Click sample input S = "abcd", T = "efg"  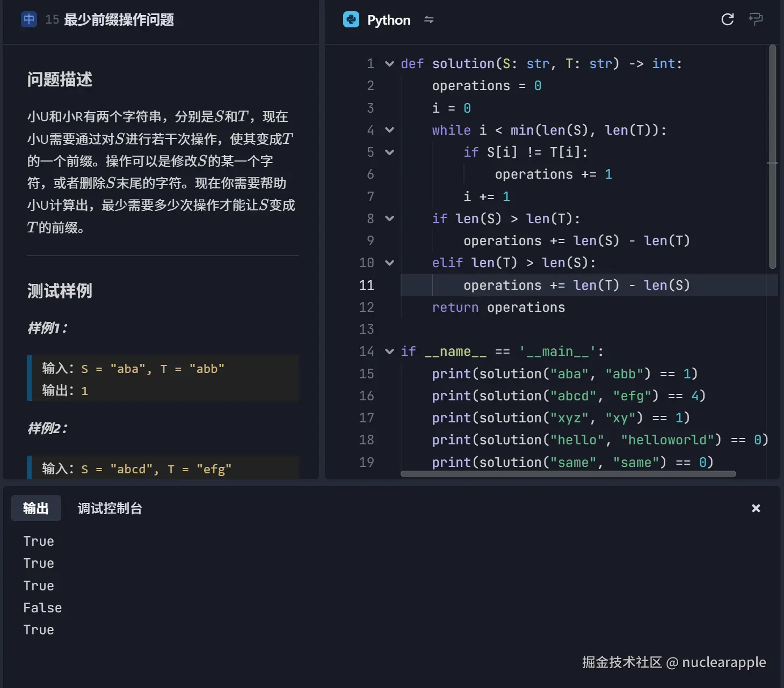pos(137,469)
